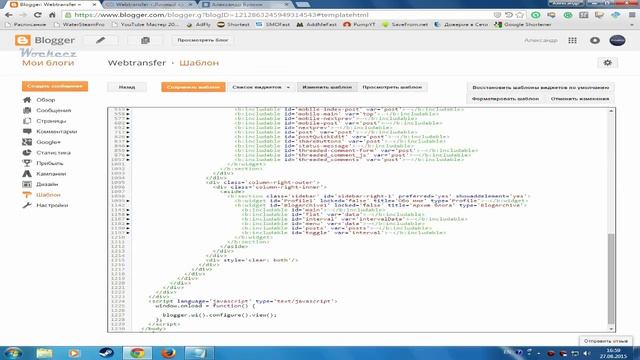Click the Просмотреть блог button
This screenshot has height=360, width=640.
(203, 40)
